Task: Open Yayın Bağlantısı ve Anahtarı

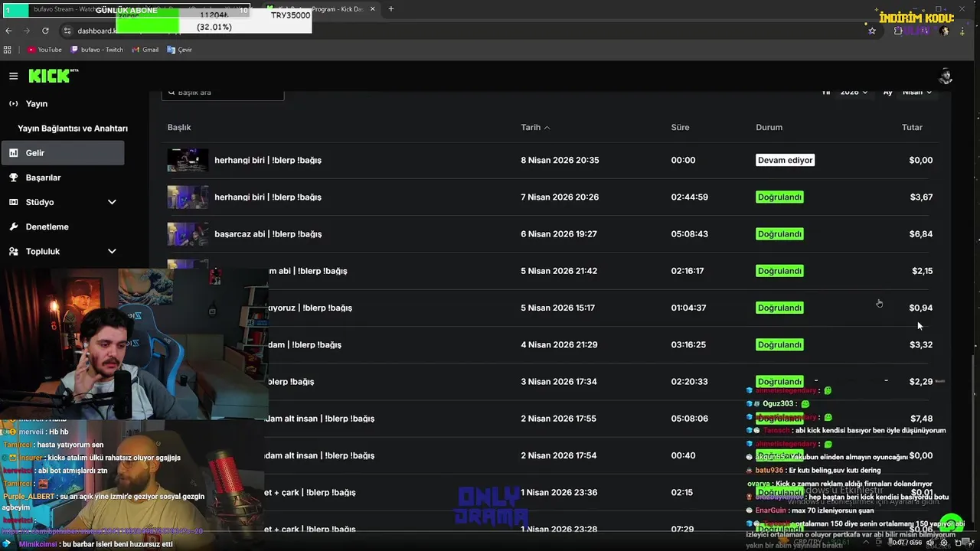Action: [x=73, y=129]
